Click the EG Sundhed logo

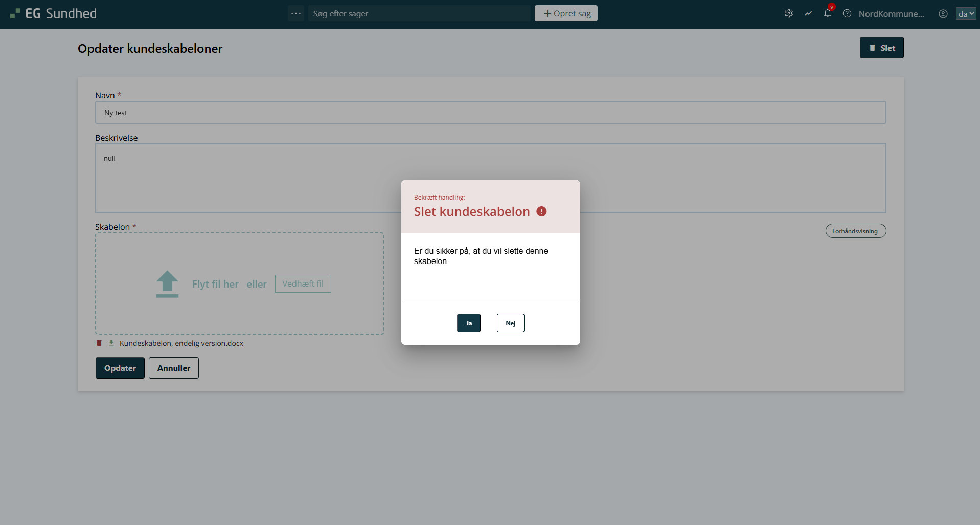pyautogui.click(x=53, y=14)
